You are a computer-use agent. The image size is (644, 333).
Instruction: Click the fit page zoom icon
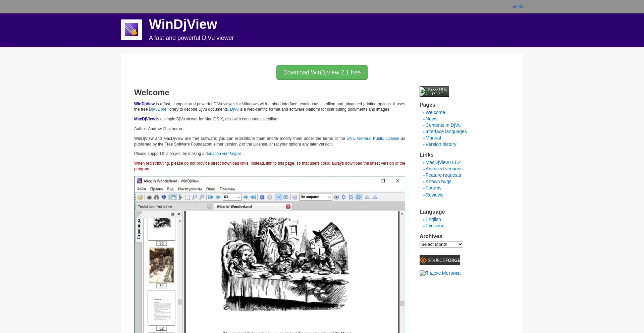(x=344, y=197)
